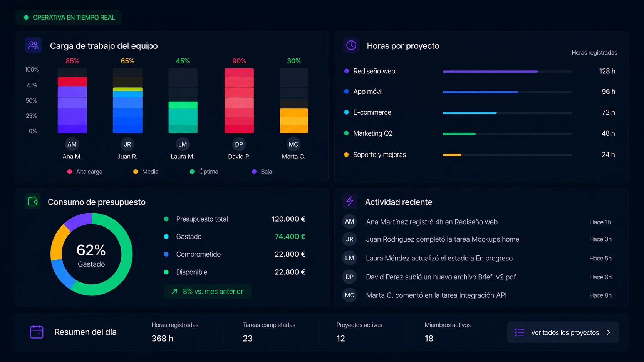Click the E-commerce progress bar
This screenshot has height=362, width=644.
coord(507,113)
